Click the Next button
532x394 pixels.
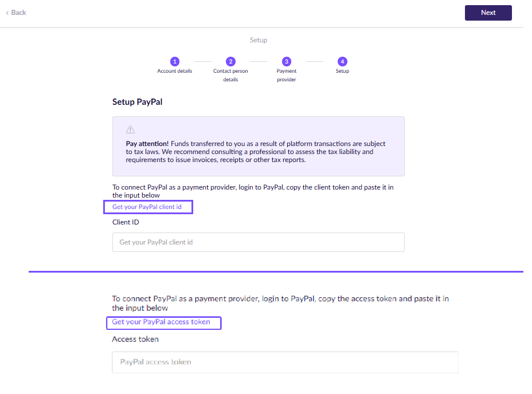click(488, 13)
